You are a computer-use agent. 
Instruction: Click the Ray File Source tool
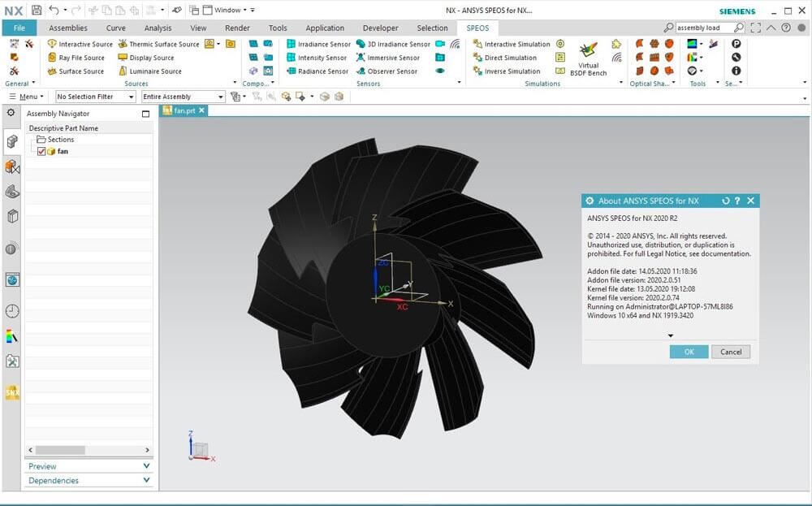(81, 58)
